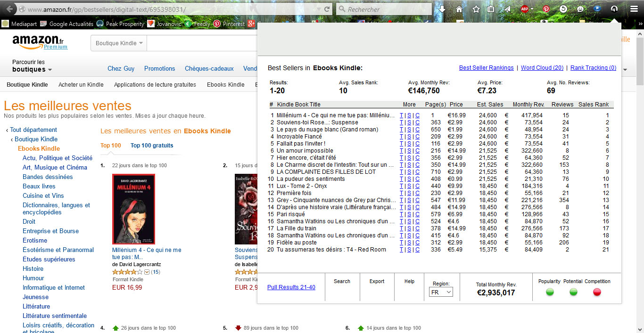Open the Rank Tracking (0) link

click(x=593, y=68)
